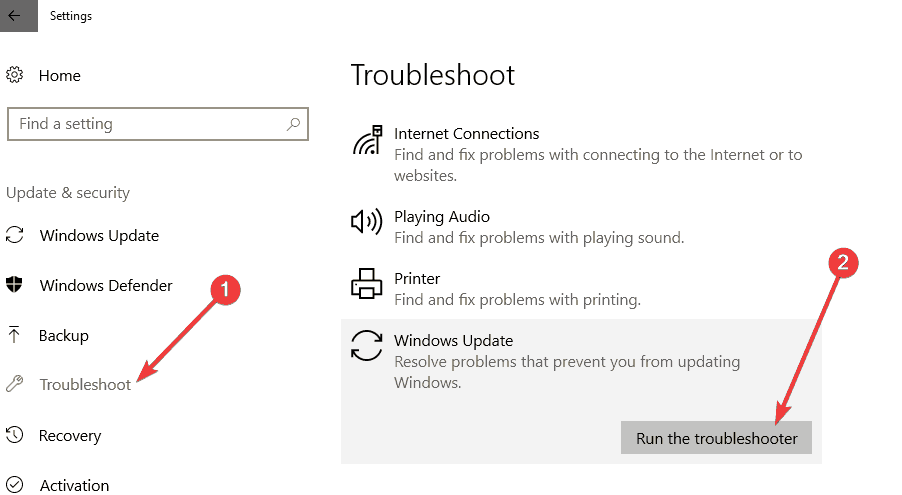
Task: Click the Activation checkmark icon
Action: click(15, 485)
